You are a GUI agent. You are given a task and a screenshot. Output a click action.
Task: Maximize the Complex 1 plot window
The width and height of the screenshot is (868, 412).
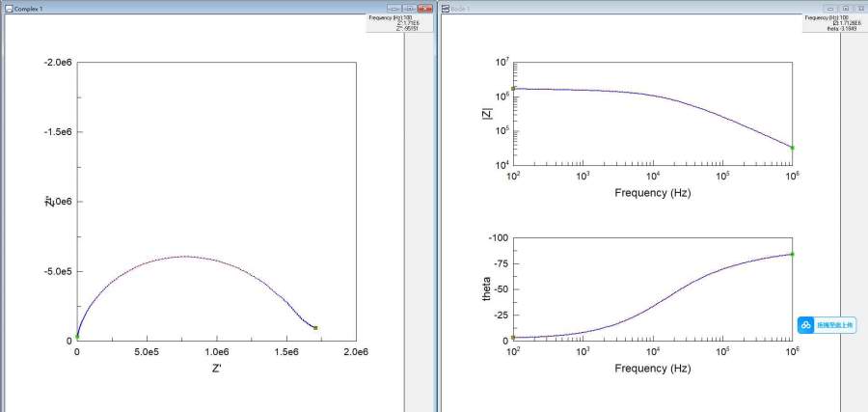tap(410, 8)
